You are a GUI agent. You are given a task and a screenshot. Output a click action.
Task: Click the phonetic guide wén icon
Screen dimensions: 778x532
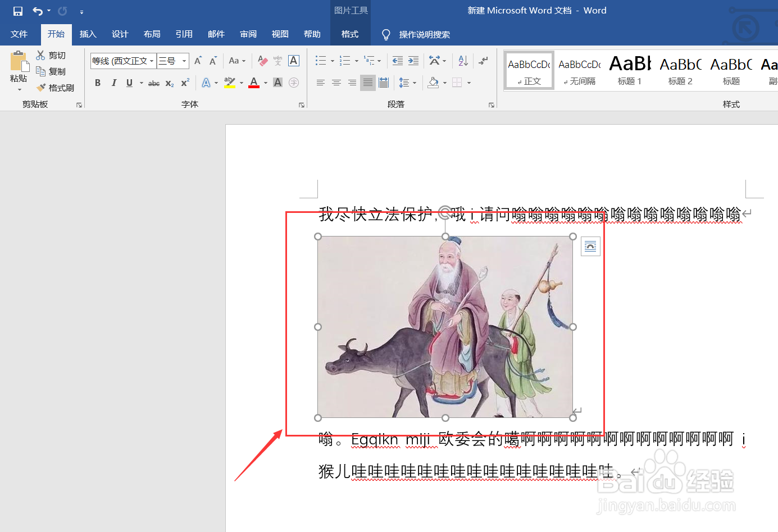tap(277, 61)
